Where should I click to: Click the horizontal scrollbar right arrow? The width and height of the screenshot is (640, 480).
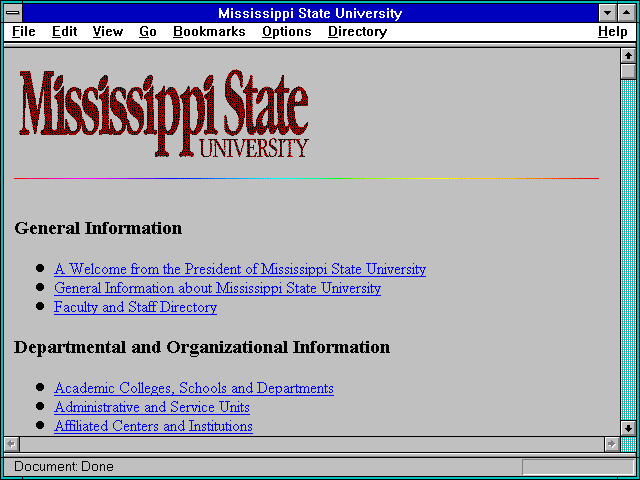(611, 444)
